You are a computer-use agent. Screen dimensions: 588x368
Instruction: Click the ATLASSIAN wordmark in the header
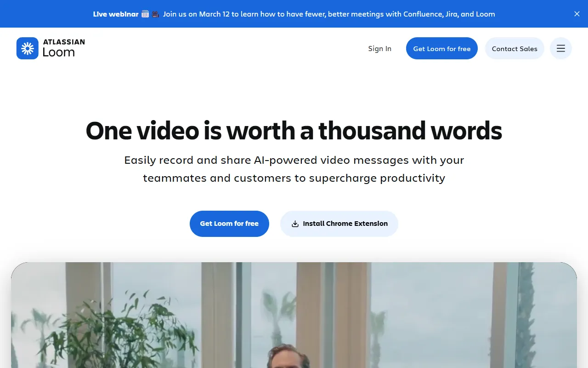tap(64, 42)
